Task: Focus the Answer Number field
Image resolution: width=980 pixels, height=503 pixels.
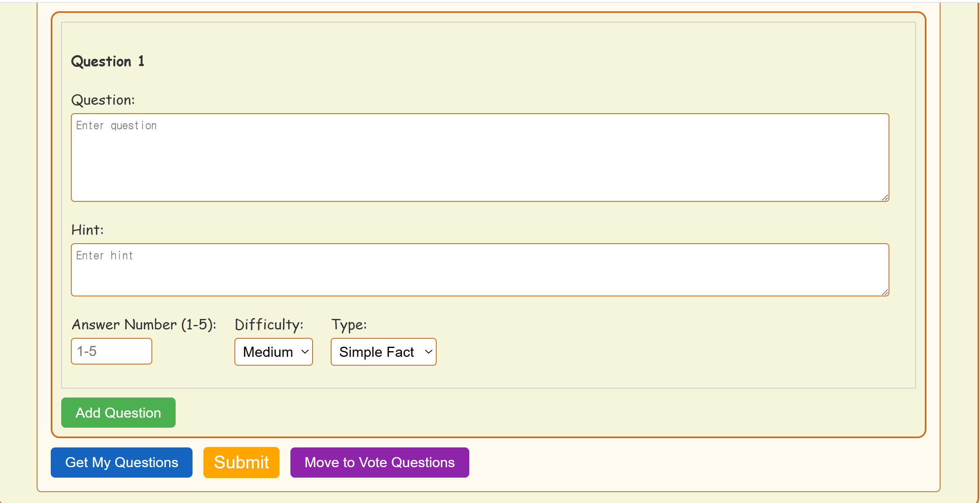Action: pyautogui.click(x=111, y=351)
